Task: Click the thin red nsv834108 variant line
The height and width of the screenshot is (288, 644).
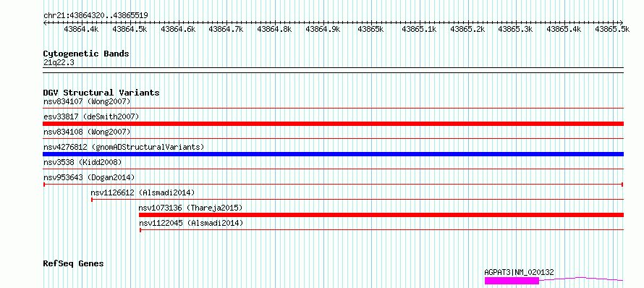Action: coord(334,139)
